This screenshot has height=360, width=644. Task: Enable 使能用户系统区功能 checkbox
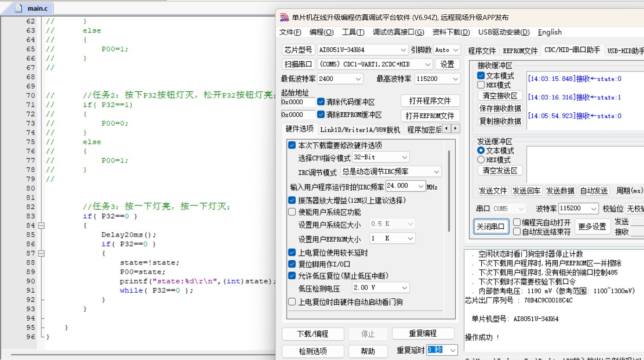click(x=292, y=212)
